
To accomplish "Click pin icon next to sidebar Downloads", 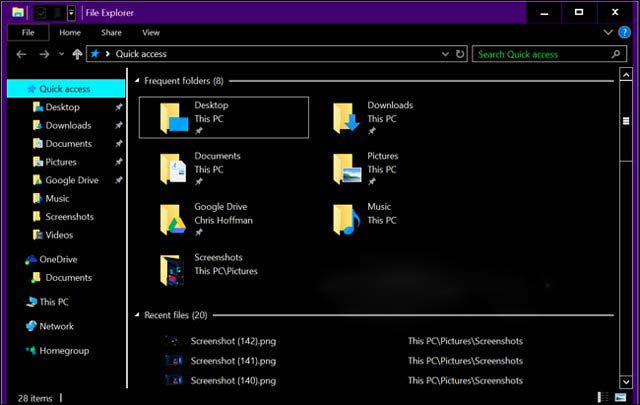I will (118, 125).
